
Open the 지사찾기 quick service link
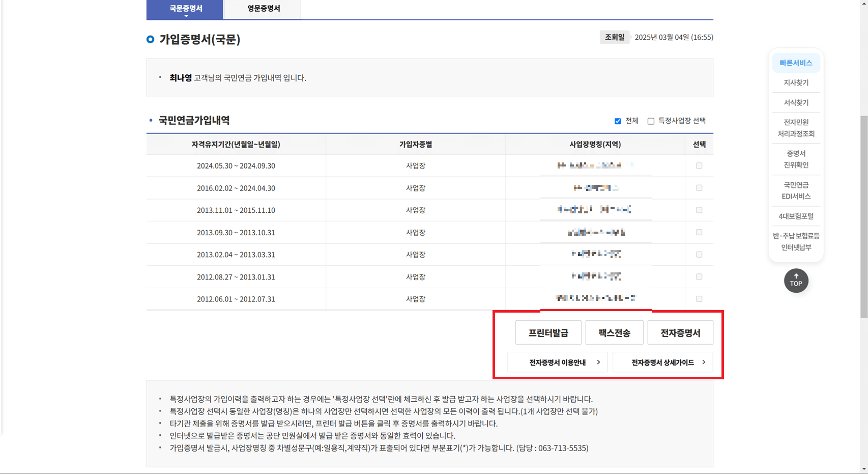click(x=796, y=82)
